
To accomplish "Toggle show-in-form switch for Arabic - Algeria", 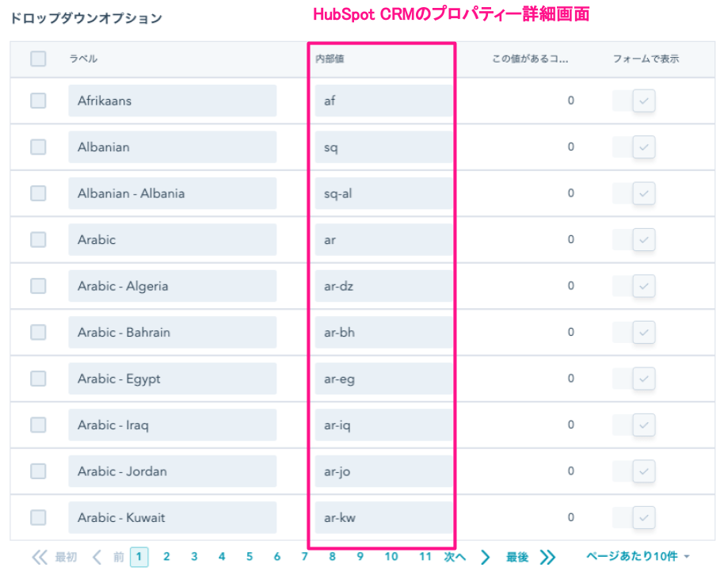I will pos(635,286).
